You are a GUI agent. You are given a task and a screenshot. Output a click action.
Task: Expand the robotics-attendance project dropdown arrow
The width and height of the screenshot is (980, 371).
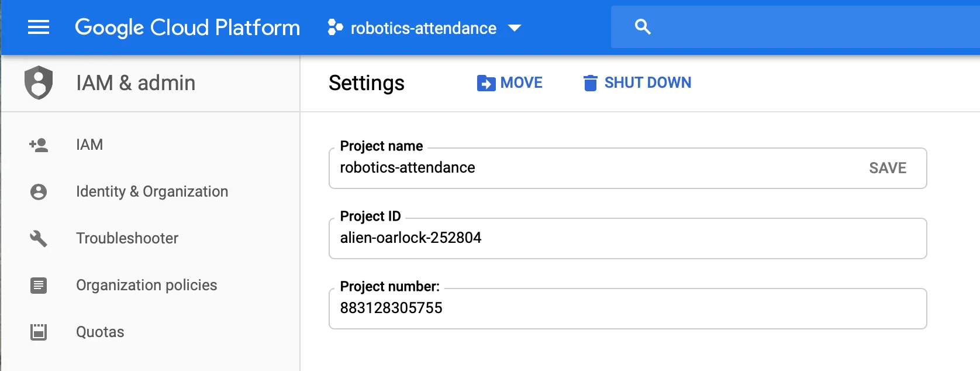point(515,28)
